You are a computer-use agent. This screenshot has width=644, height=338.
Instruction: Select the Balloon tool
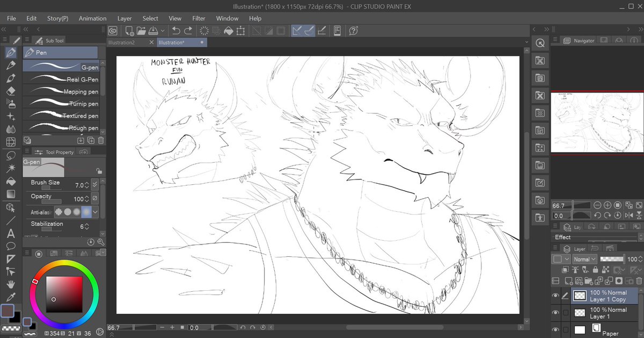tap(11, 246)
